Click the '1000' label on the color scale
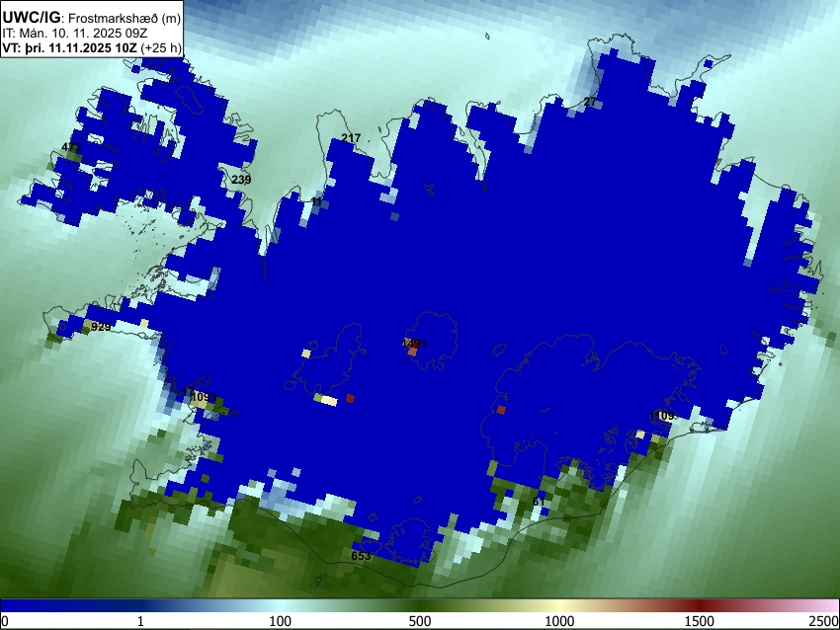This screenshot has width=840, height=630. pos(559,621)
